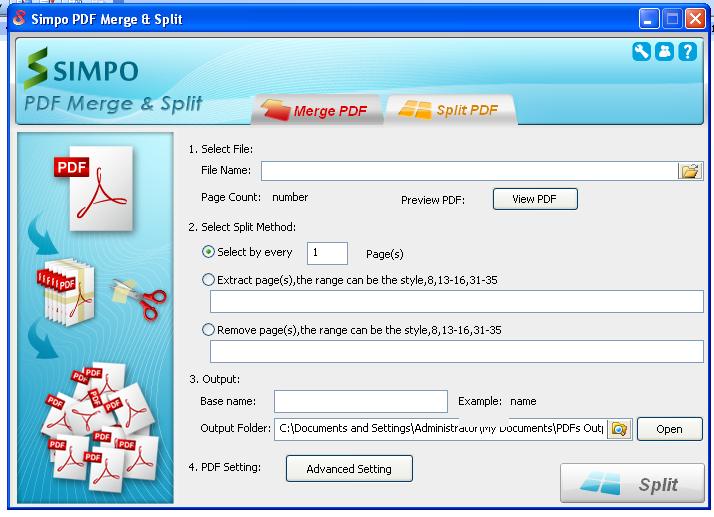This screenshot has width=714, height=517.
Task: Click the Output Folder path field
Action: pos(440,429)
